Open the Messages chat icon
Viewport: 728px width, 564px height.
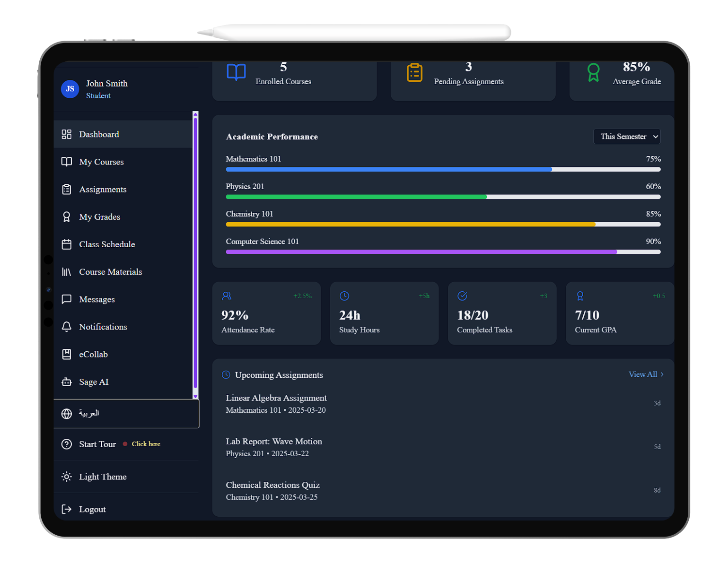[67, 299]
